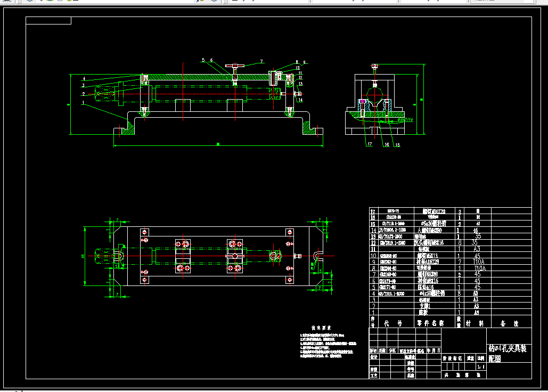The height and width of the screenshot is (392, 548).
Task: Select T10A material in row 9
Action: point(478,262)
